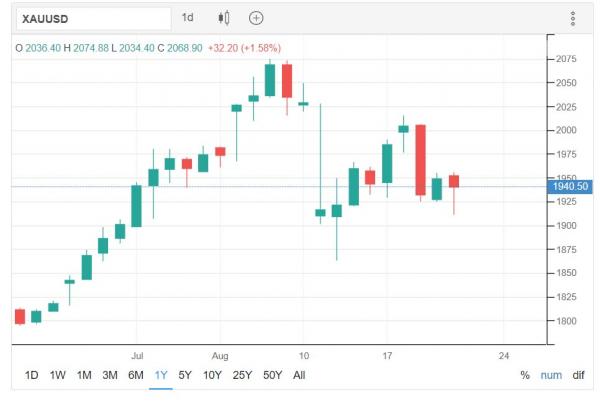The height and width of the screenshot is (405, 600).
Task: Show the 10Y time range
Action: pos(212,375)
